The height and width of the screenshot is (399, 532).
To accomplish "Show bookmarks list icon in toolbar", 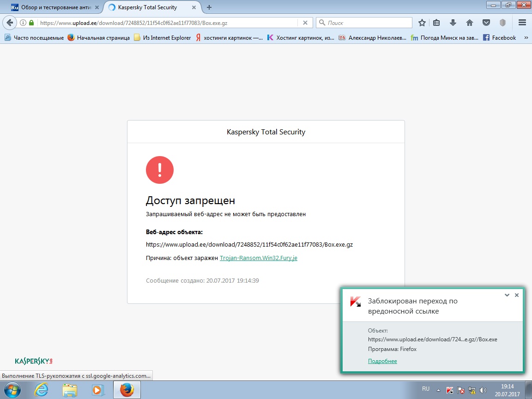I will click(x=436, y=23).
